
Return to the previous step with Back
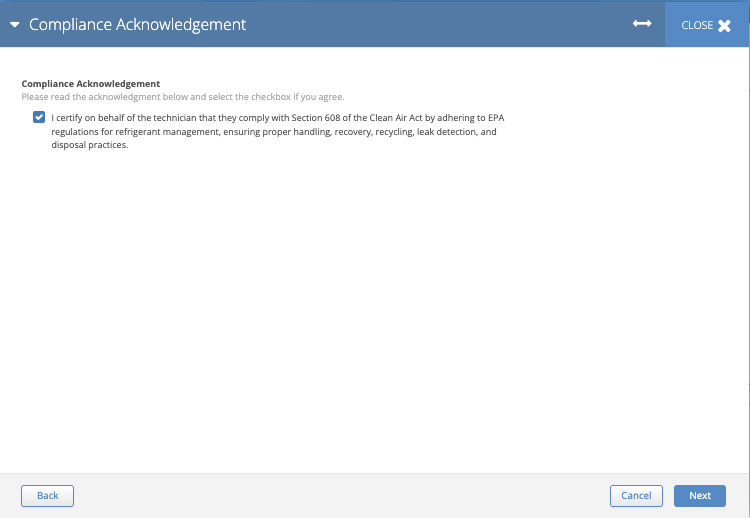click(47, 495)
